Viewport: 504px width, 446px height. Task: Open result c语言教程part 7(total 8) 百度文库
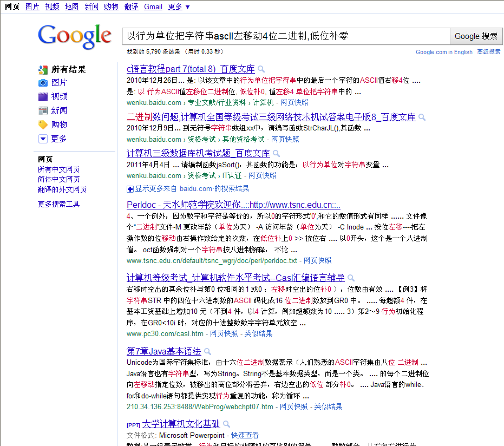click(191, 69)
